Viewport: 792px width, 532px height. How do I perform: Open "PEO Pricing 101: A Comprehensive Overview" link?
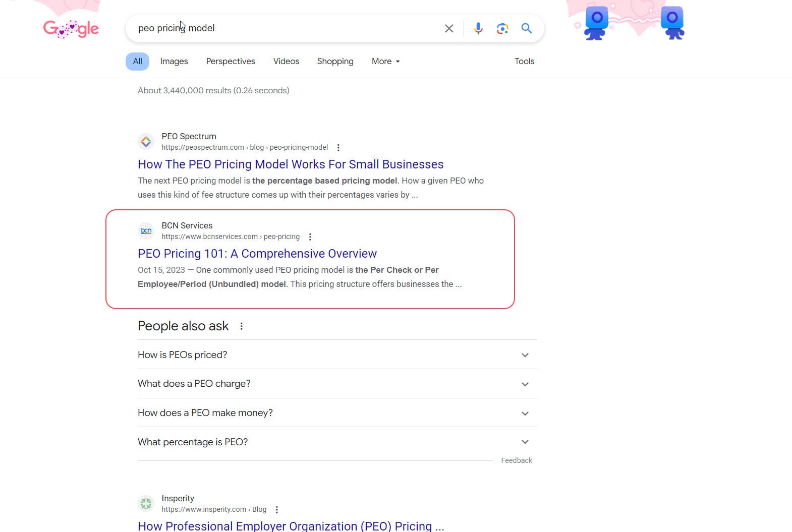coord(257,254)
